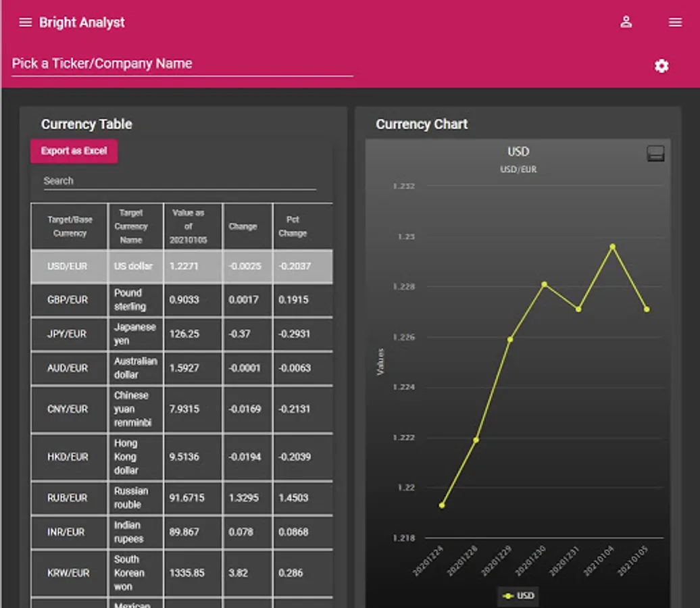700x608 pixels.
Task: Click the chart point above 20210105
Action: pyautogui.click(x=647, y=309)
